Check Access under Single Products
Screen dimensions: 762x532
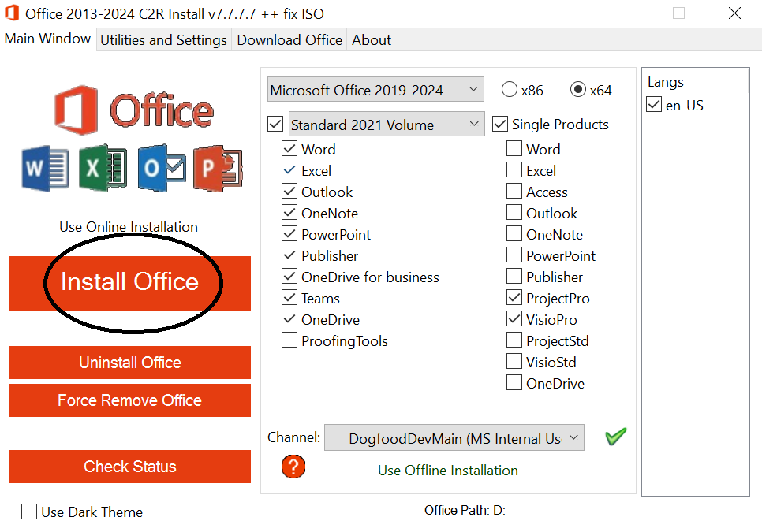(514, 191)
